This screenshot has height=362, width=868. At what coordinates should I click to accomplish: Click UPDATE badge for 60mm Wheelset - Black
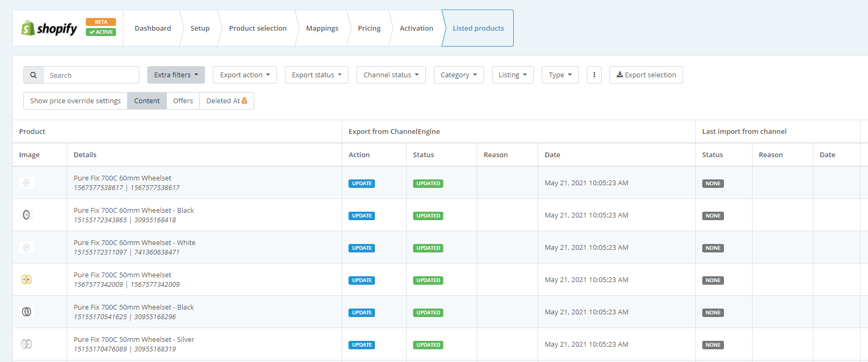(x=362, y=215)
